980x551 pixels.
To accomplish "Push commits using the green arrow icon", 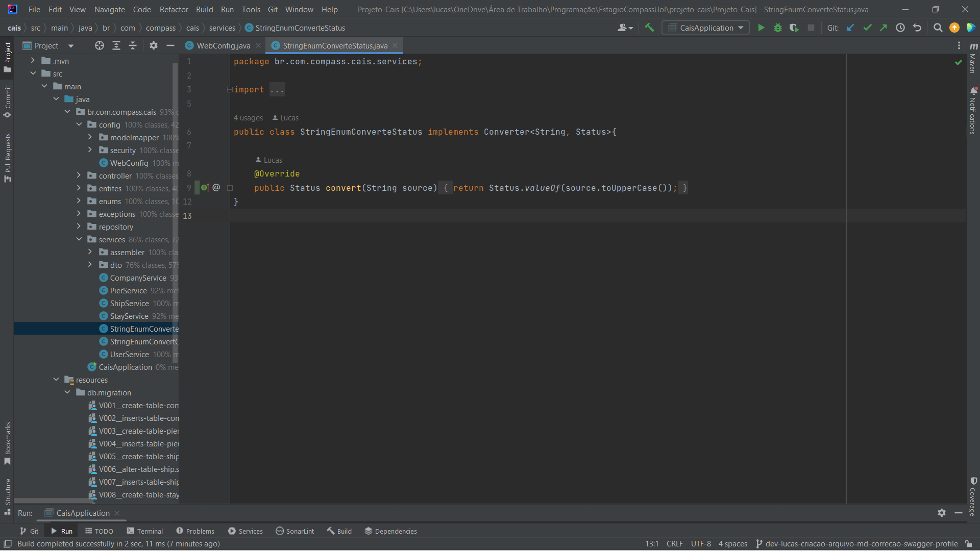I will click(884, 28).
